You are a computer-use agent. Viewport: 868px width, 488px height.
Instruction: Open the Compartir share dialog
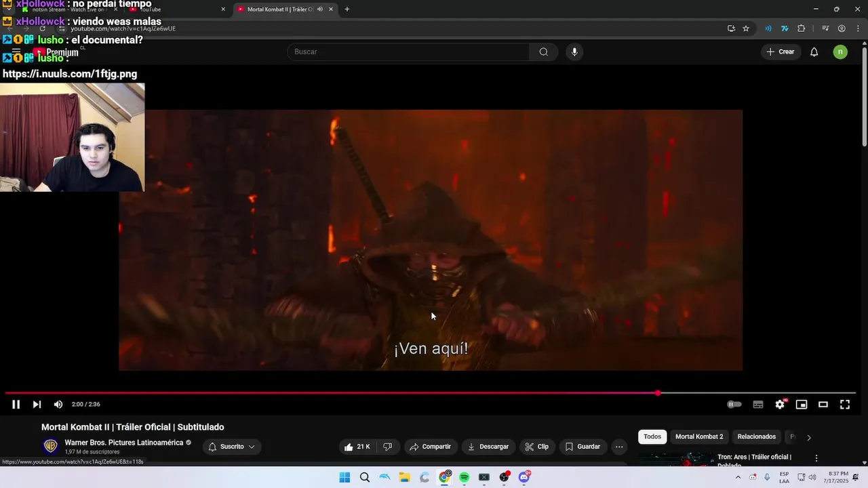tap(431, 447)
